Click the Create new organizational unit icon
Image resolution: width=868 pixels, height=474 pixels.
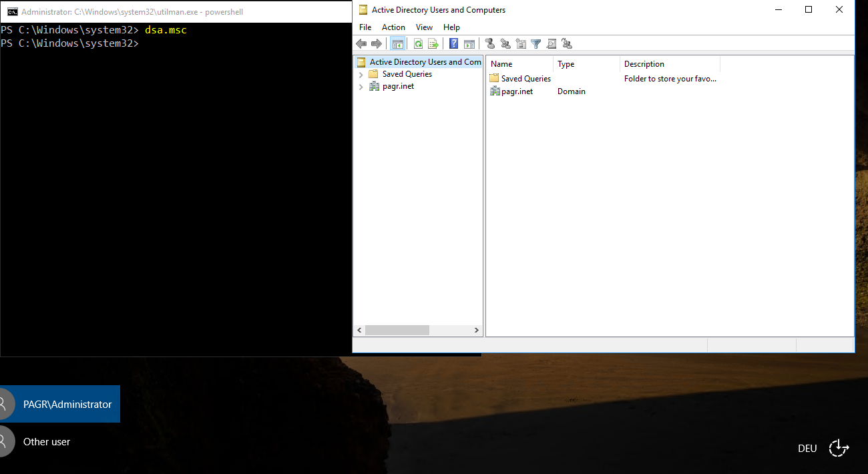521,44
